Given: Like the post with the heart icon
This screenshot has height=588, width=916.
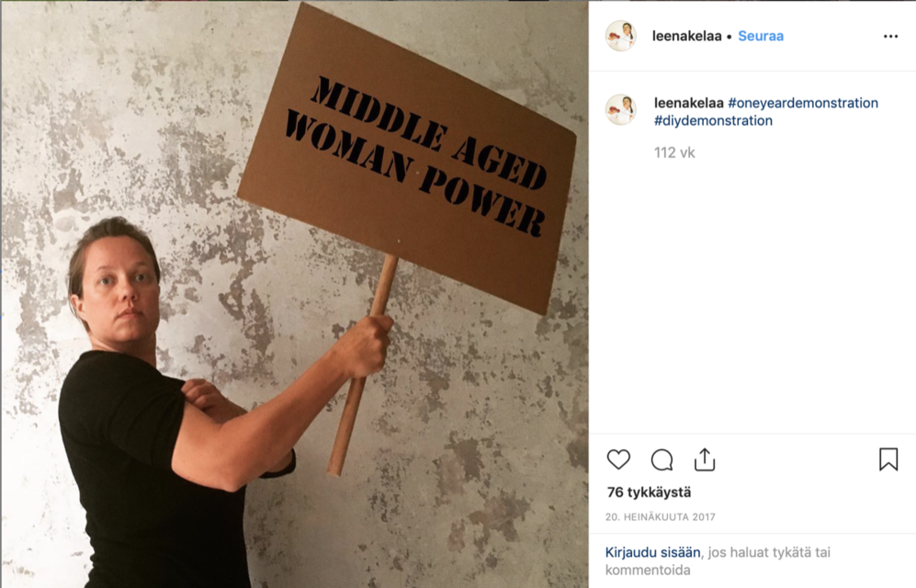Looking at the screenshot, I should 618,459.
